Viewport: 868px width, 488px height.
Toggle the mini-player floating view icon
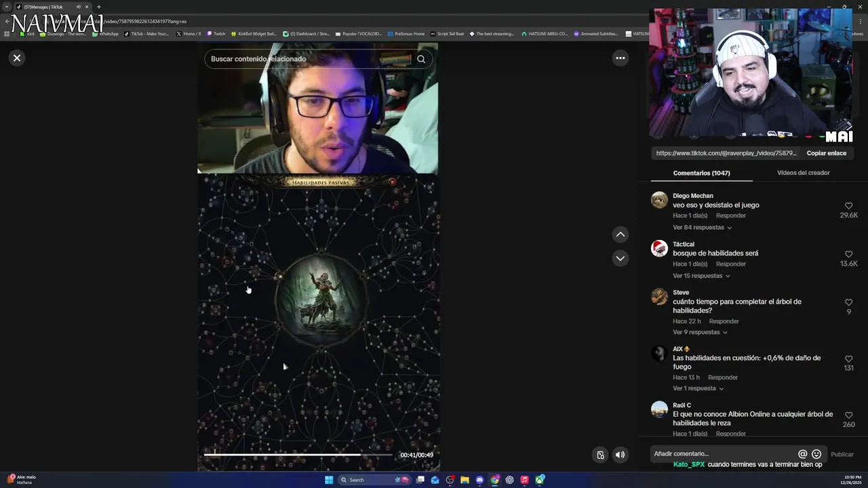point(600,455)
